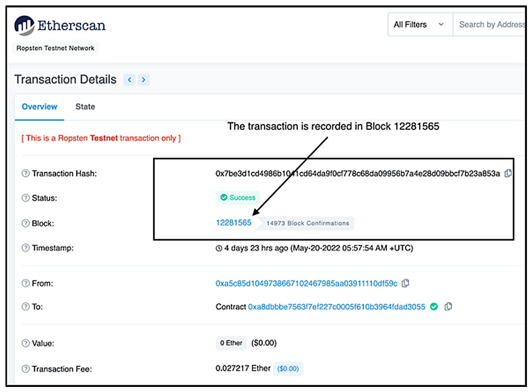
Task: Click the Value help question icon
Action: 25,343
